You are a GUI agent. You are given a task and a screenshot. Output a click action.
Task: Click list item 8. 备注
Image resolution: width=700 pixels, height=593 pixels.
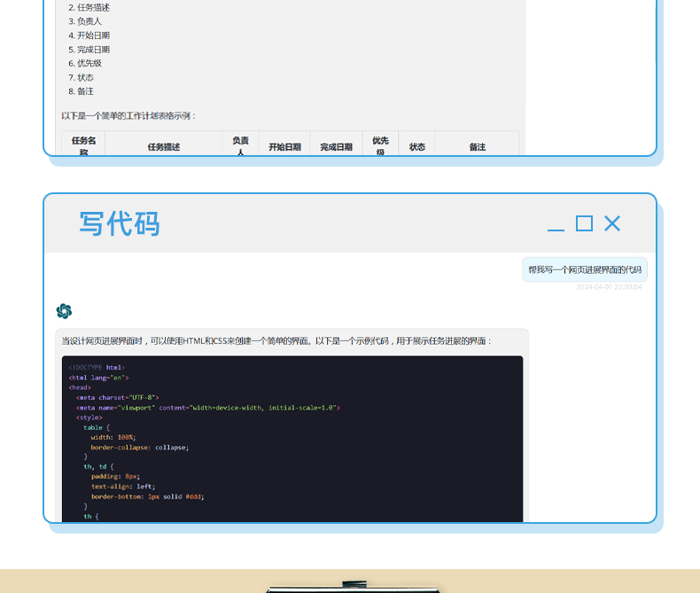[x=81, y=91]
